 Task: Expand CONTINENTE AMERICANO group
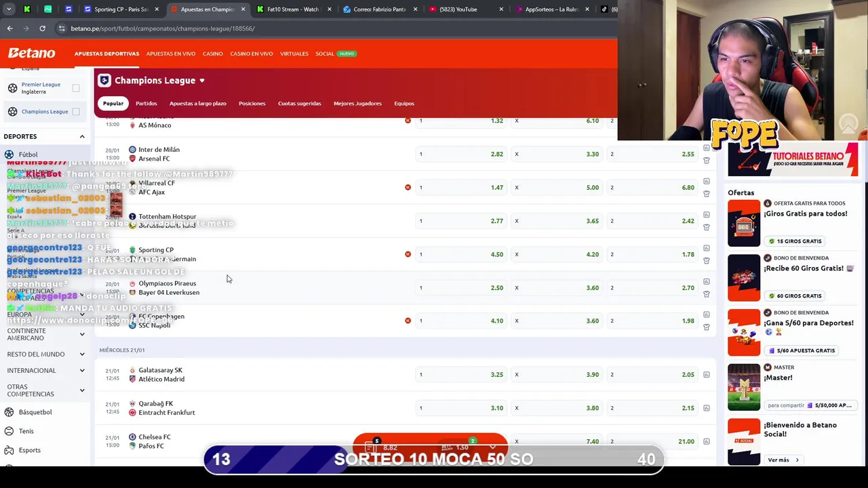[x=82, y=334]
